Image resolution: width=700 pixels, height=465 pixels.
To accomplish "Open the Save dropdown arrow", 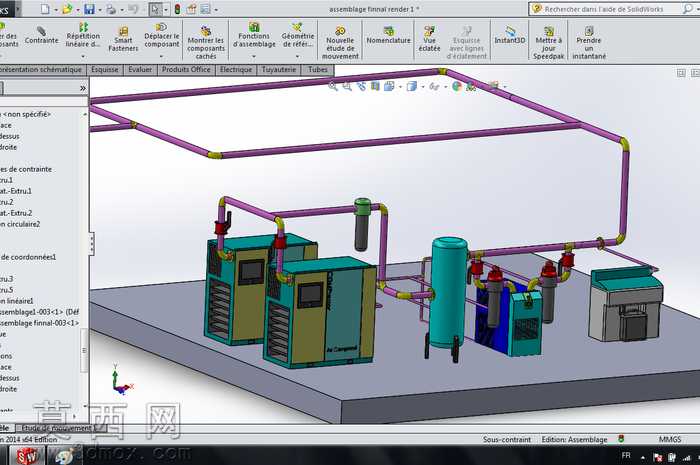I will click(x=100, y=9).
